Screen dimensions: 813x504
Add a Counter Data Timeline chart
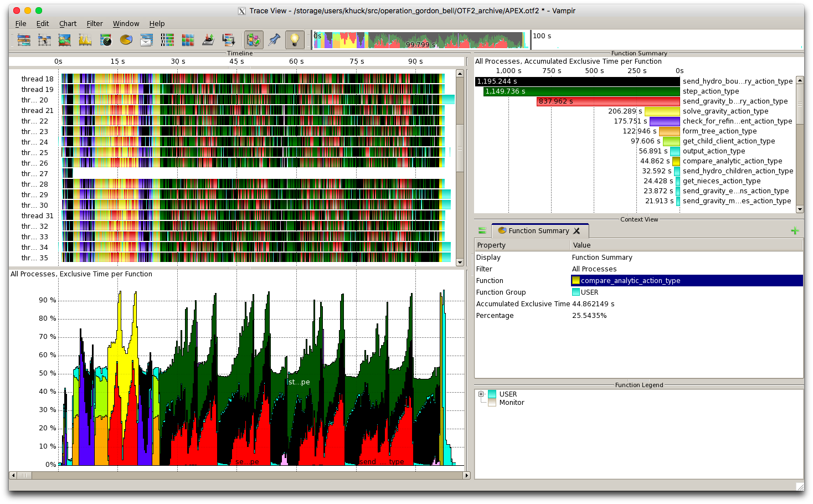(x=85, y=40)
